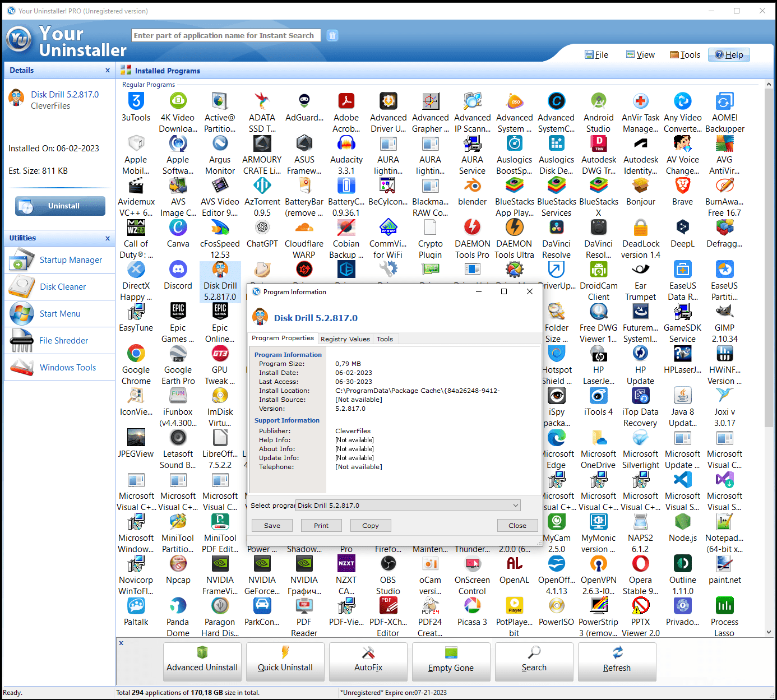
Task: Select the Cloudflare WARP icon
Action: tap(304, 228)
